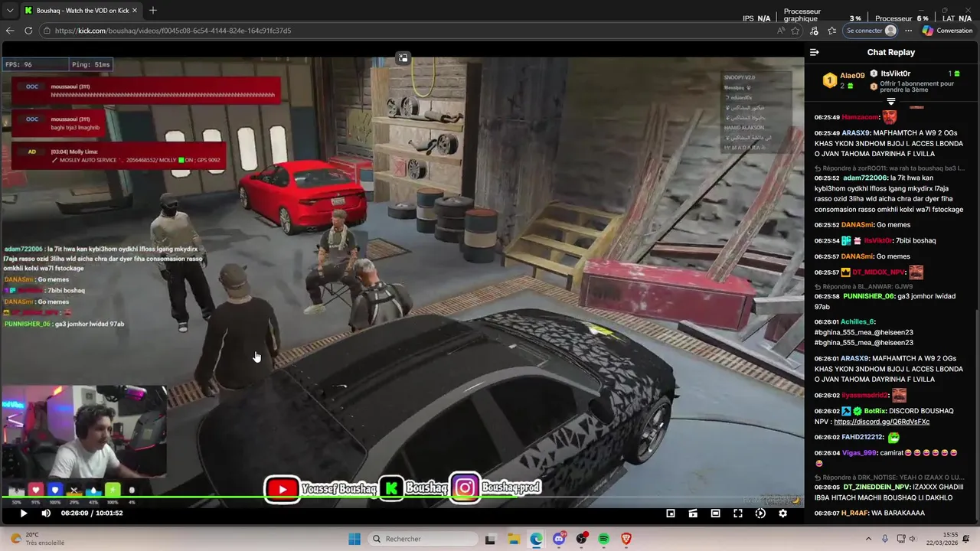Toggle picture-in-picture in player
This screenshot has height=551, width=980.
coord(671,514)
